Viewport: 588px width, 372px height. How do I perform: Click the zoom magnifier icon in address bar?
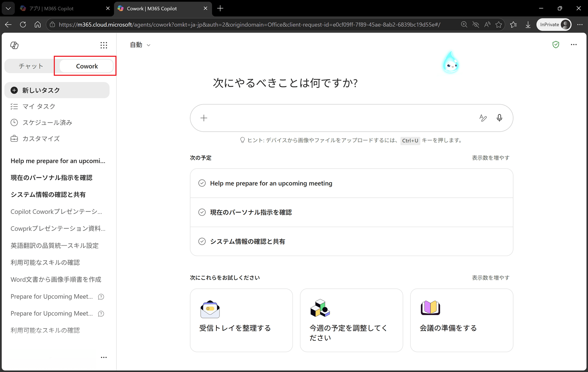click(x=464, y=24)
